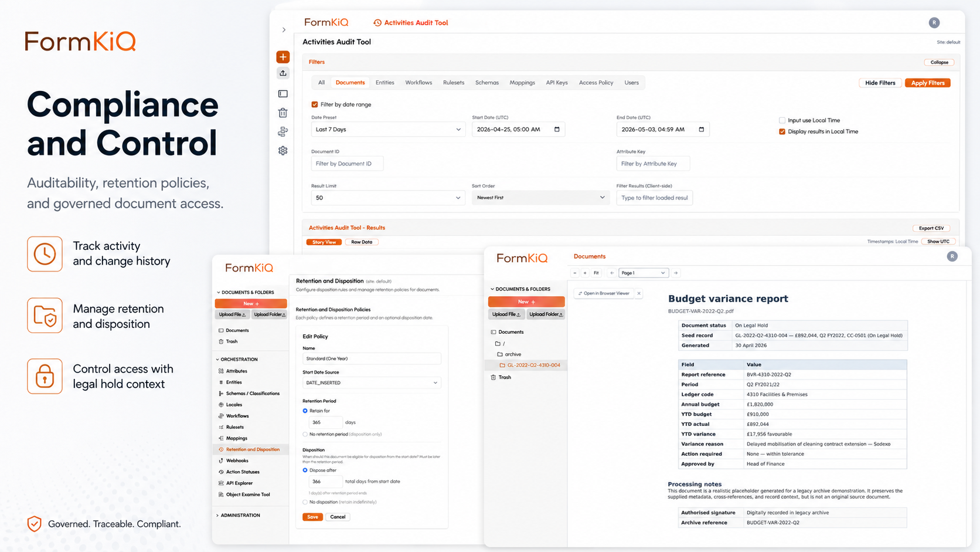Click the orange plus icon in audit tool sidebar
The image size is (980, 552).
pos(283,57)
